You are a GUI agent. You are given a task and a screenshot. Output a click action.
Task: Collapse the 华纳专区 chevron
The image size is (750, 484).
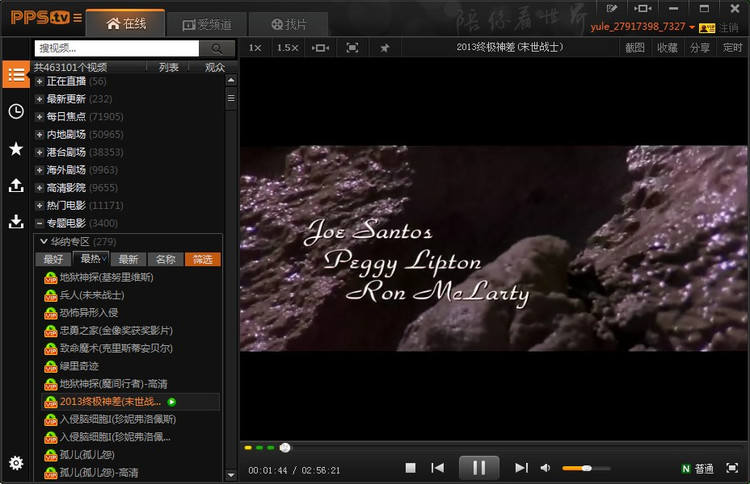pos(44,242)
